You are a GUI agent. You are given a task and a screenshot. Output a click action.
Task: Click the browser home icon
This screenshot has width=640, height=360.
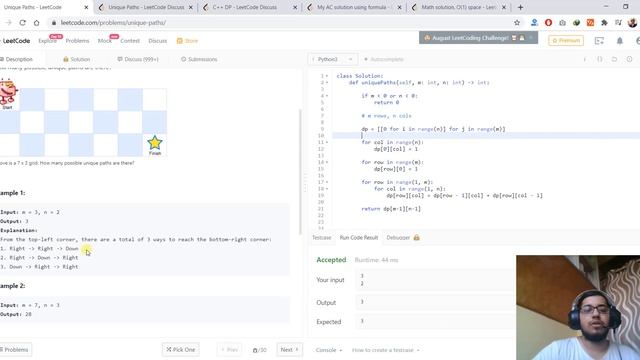coord(36,23)
